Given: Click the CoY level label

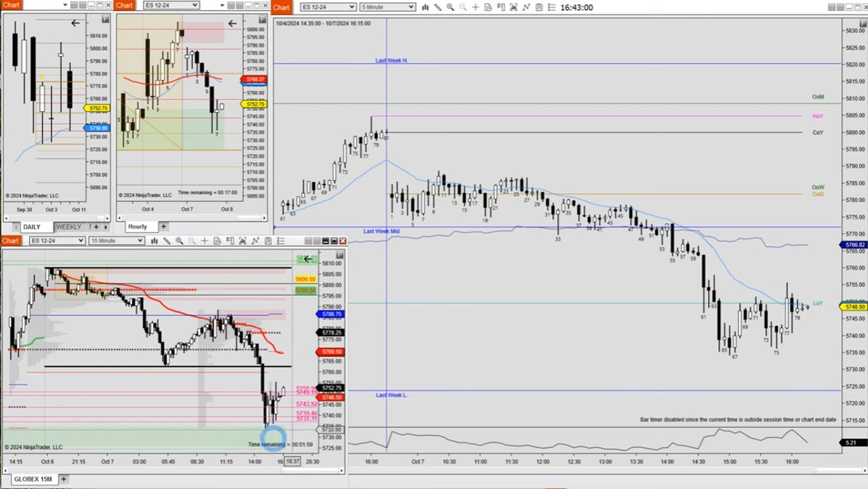Looking at the screenshot, I should (818, 133).
